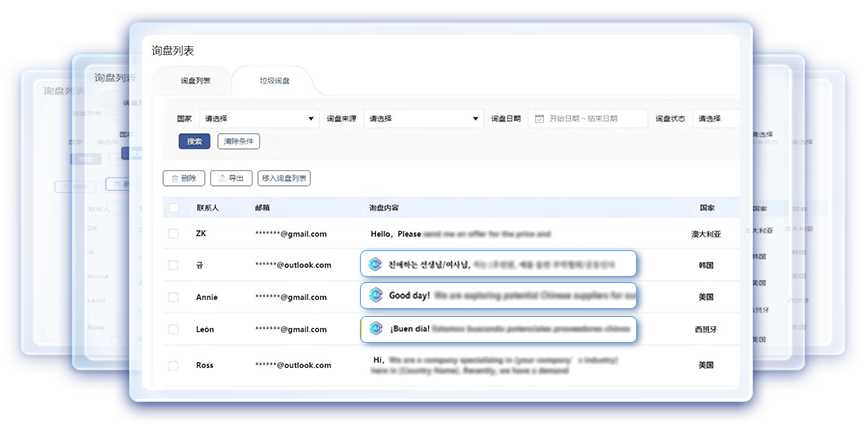
Task: Click the export icon on 导出 button
Action: [221, 178]
